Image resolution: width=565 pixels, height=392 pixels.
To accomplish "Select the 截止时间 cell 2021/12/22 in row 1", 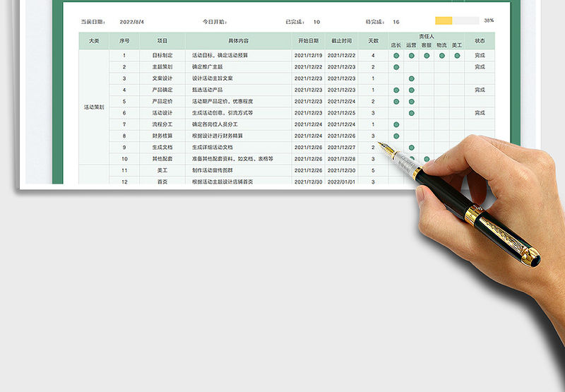I will [x=342, y=55].
